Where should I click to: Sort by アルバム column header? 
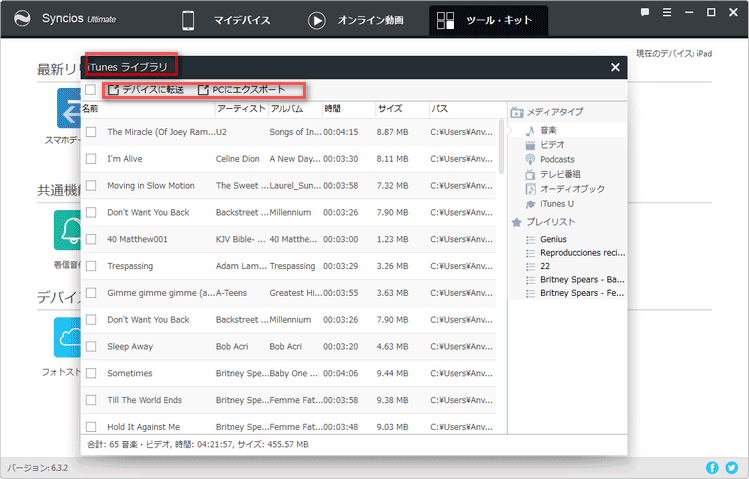pyautogui.click(x=295, y=109)
